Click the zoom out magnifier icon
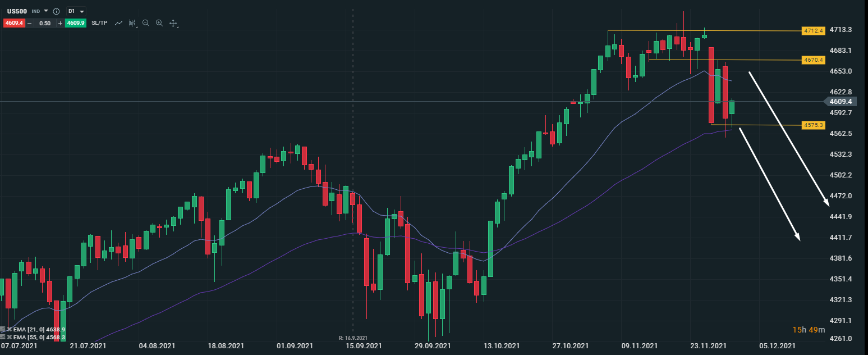The image size is (868, 355). (x=146, y=23)
